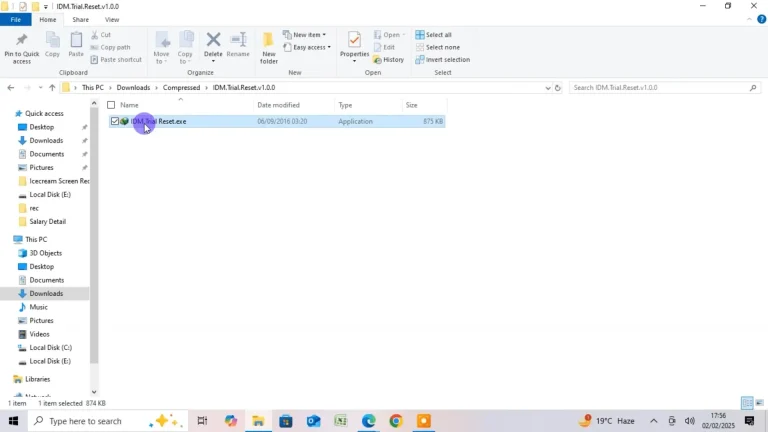The image size is (768, 432).
Task: Open Music folder in sidebar
Action: tap(38, 307)
